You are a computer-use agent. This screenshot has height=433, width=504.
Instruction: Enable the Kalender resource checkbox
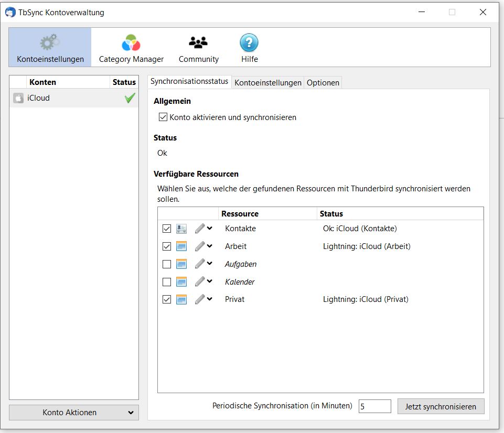click(167, 282)
